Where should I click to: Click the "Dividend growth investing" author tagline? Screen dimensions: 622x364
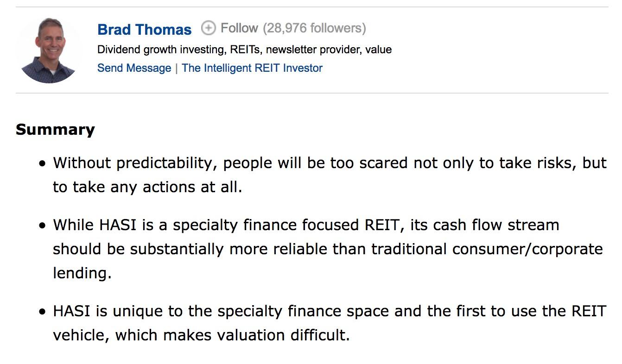pos(244,50)
